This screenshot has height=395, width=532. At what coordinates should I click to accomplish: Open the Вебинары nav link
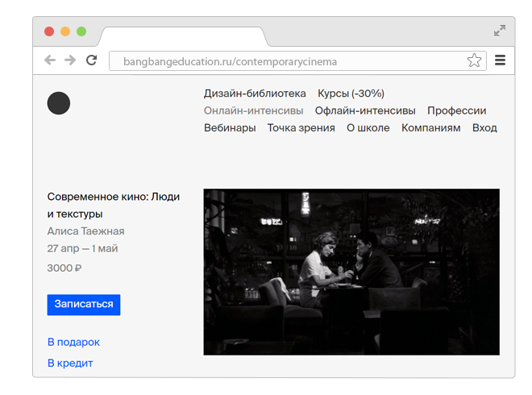pyautogui.click(x=230, y=128)
